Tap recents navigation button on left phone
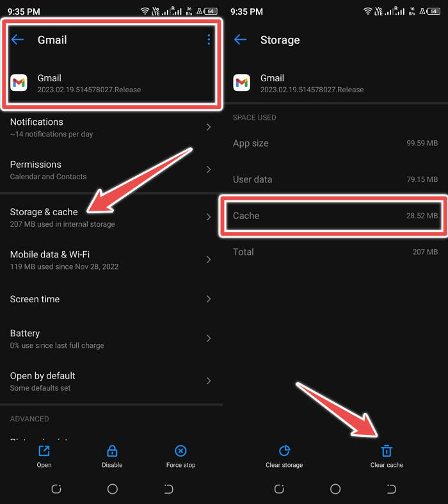 (x=56, y=489)
